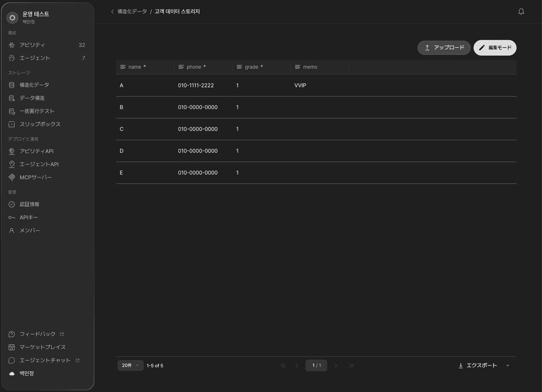542x392 pixels.
Task: Open the メンバー management page
Action: pyautogui.click(x=47, y=230)
